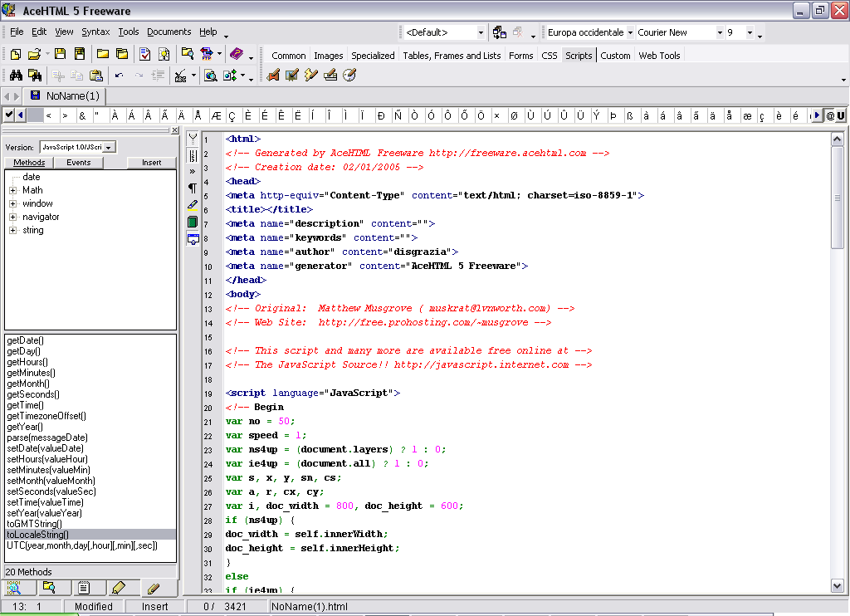Click the Open file folder icon
The height and width of the screenshot is (616, 850).
click(34, 54)
